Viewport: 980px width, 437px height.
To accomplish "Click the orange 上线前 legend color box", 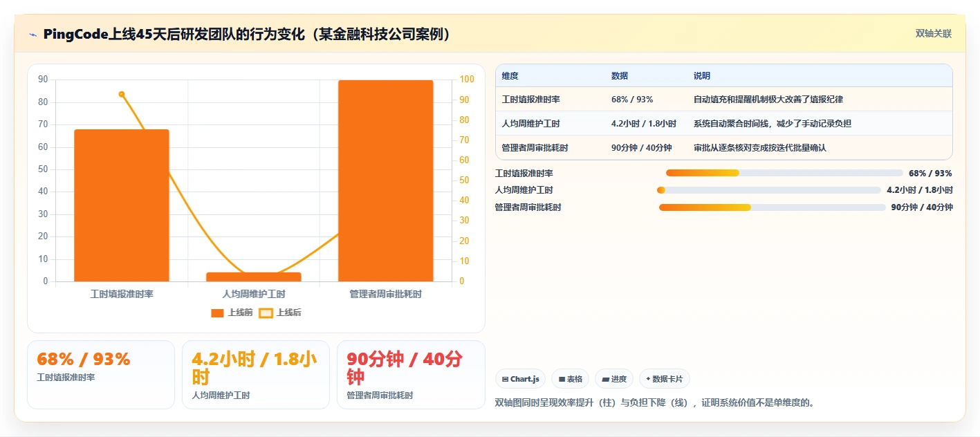I will point(217,313).
